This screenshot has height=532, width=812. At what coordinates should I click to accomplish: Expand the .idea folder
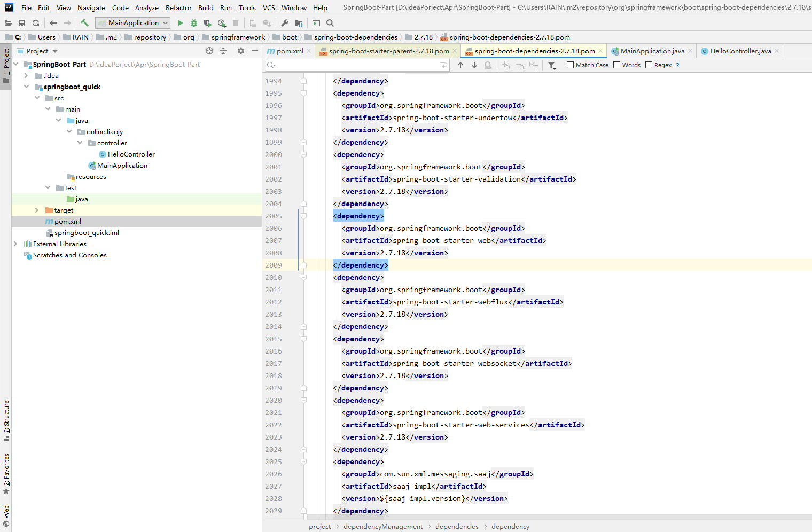[x=26, y=75]
